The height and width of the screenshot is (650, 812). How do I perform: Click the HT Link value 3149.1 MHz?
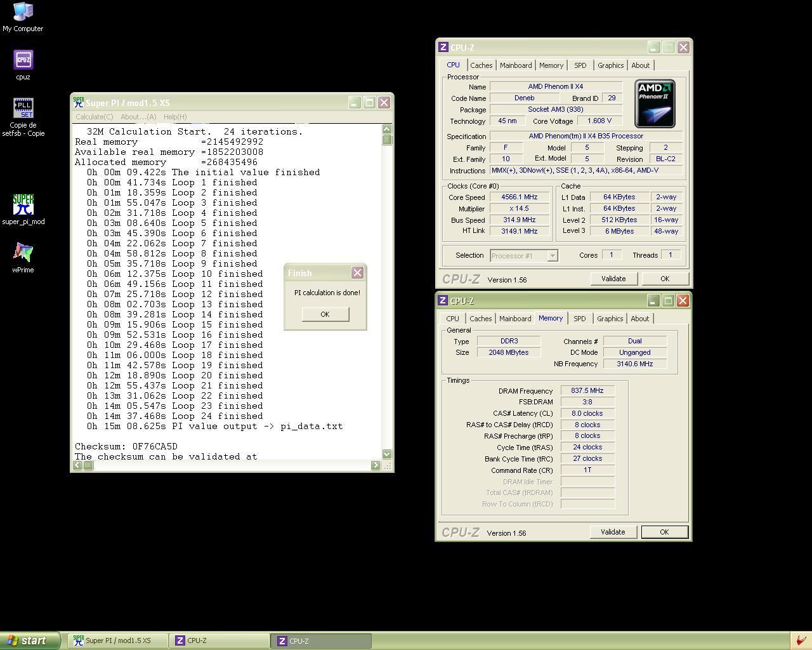519,231
